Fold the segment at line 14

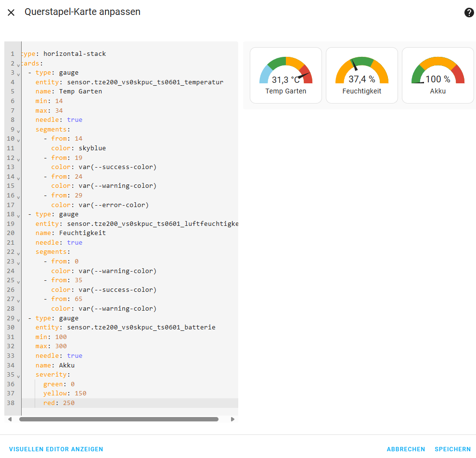(x=18, y=178)
